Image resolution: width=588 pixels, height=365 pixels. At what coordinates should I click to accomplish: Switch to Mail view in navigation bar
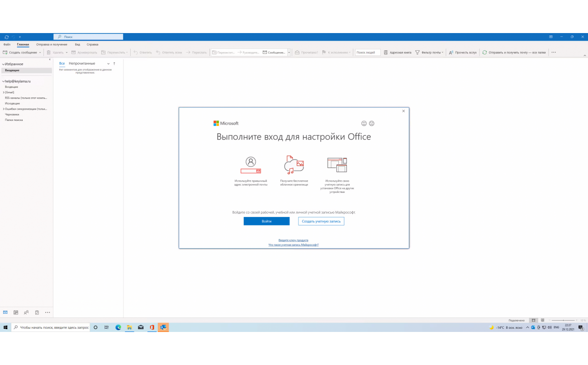click(x=5, y=312)
